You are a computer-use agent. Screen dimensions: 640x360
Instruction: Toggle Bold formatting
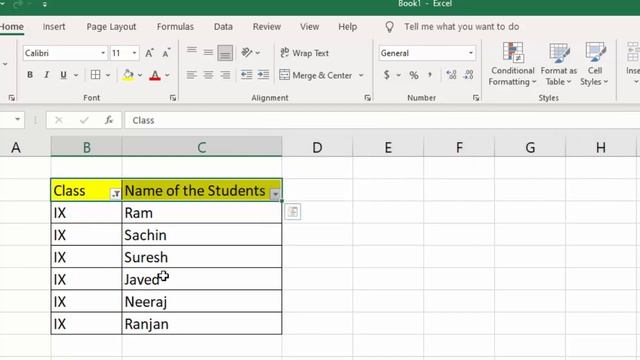pos(30,75)
